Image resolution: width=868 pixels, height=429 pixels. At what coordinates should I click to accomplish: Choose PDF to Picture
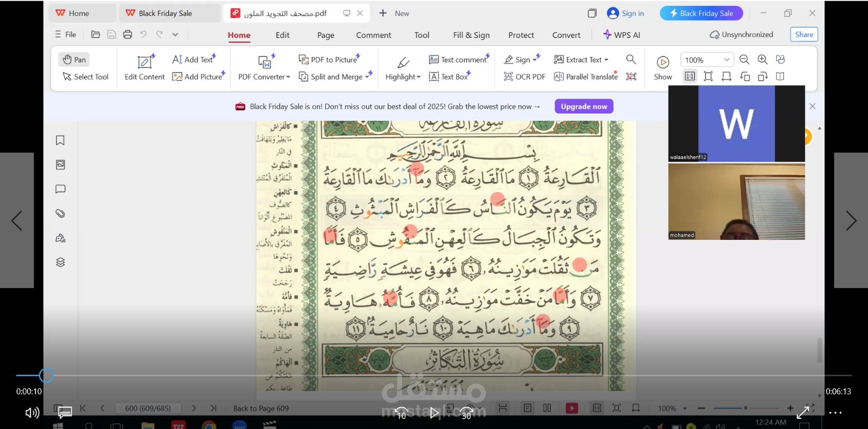(329, 59)
